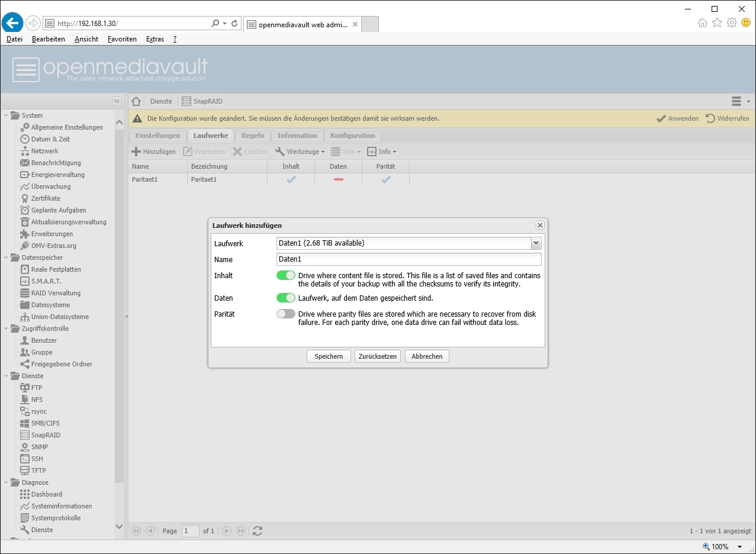This screenshot has width=756, height=554.
Task: Switch to the Information tab
Action: (x=297, y=136)
